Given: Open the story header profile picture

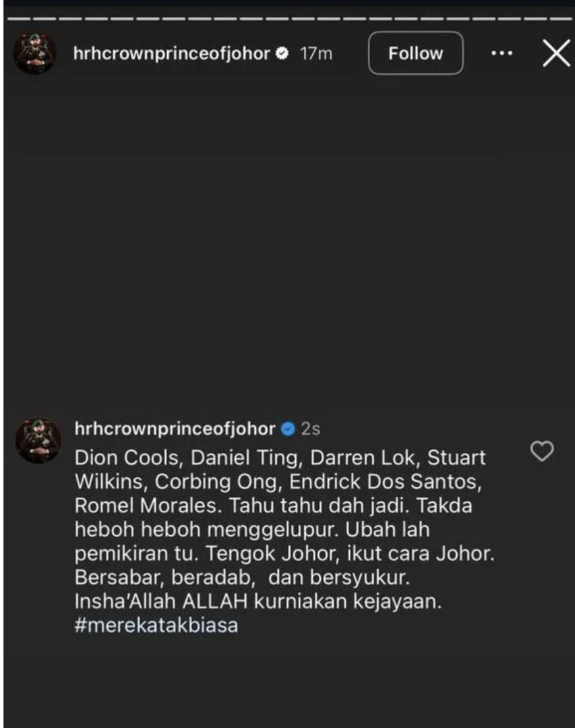Looking at the screenshot, I should pyautogui.click(x=34, y=53).
